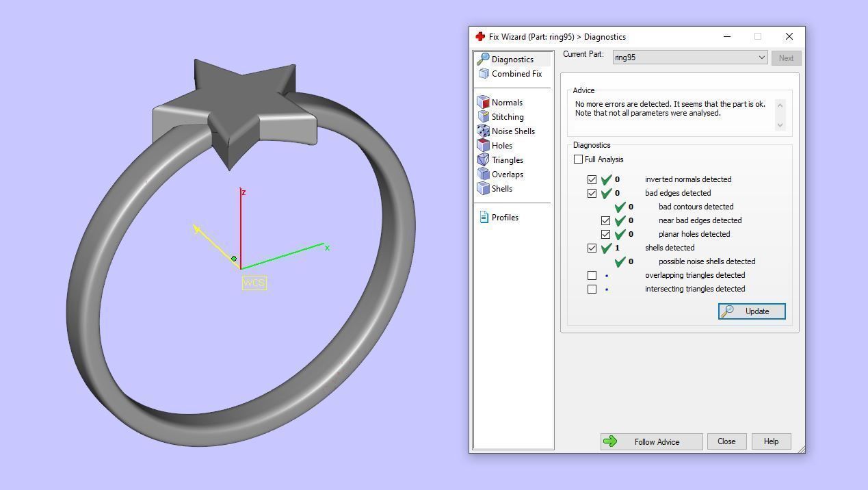Screen dimensions: 868x490
Task: Click the Follow Advice button
Action: 651,441
